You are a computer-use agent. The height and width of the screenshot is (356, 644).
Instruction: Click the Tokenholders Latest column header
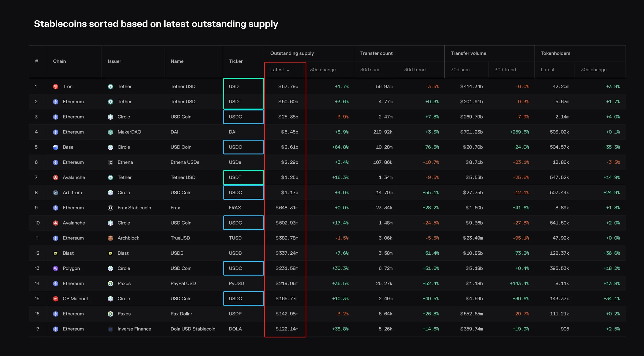point(547,70)
